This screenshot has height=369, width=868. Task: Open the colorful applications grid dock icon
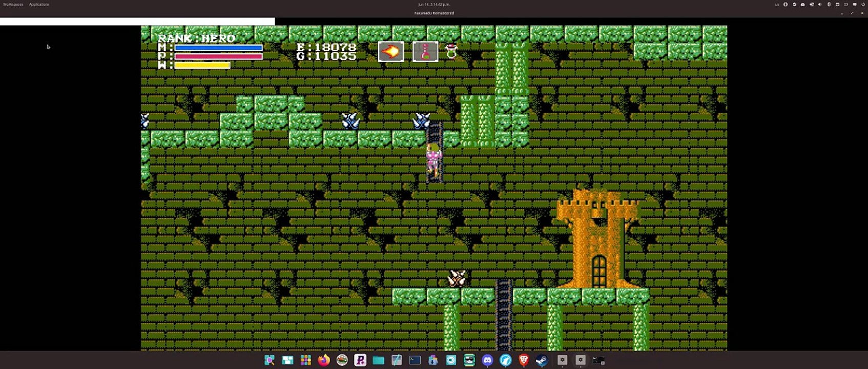306,360
